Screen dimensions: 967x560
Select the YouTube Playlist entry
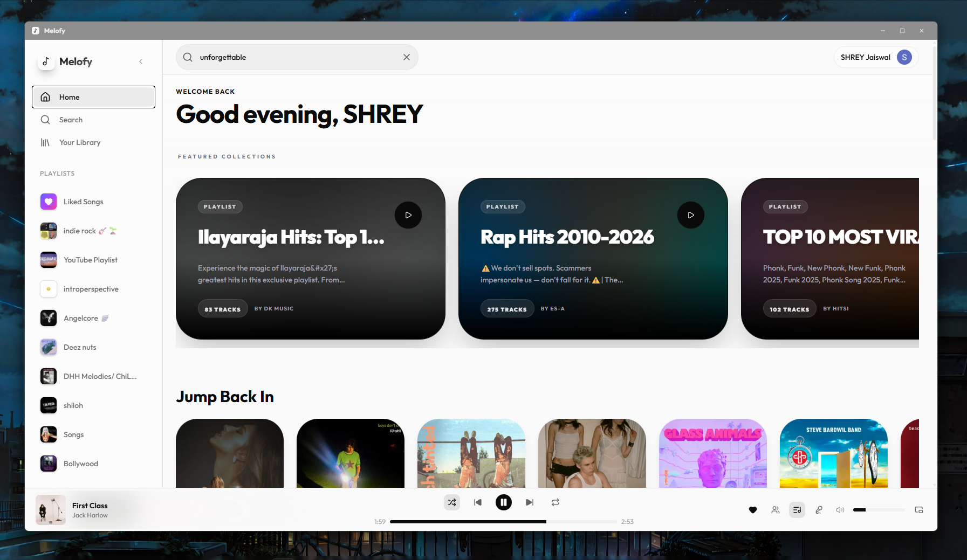[93, 260]
